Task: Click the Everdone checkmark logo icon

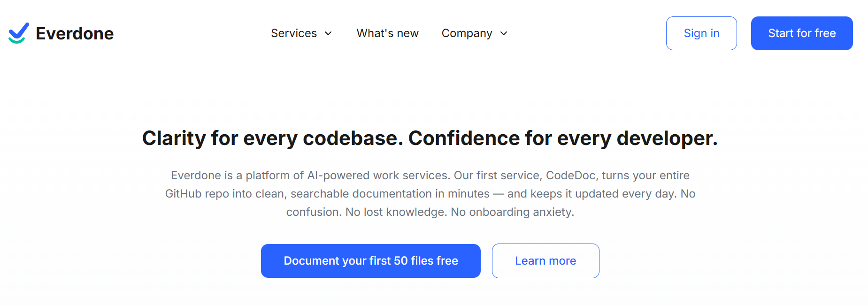Action: [19, 33]
